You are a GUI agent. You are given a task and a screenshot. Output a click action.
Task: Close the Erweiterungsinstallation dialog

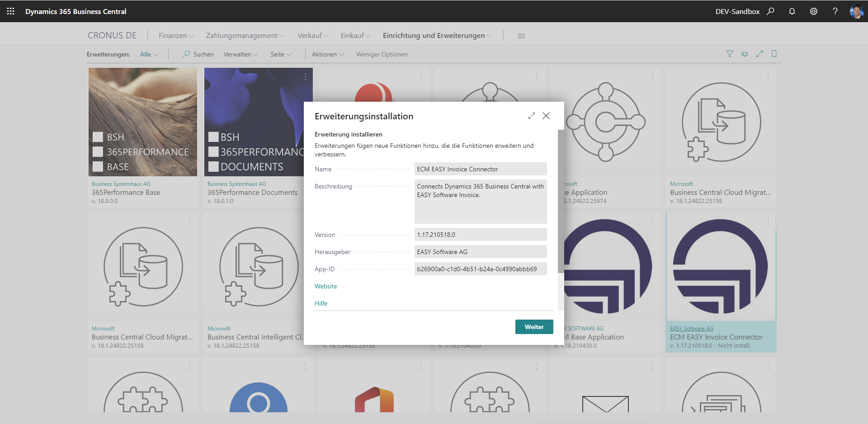pyautogui.click(x=546, y=116)
